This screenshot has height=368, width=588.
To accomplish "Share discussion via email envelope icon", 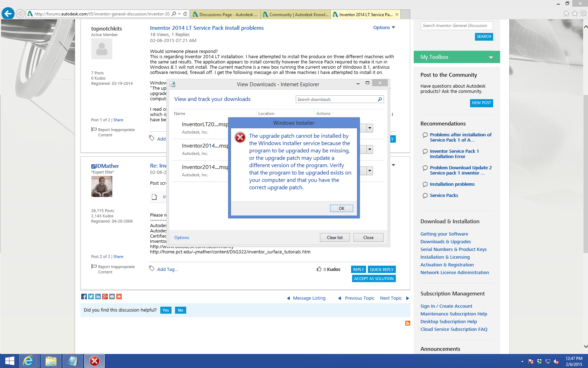I will pyautogui.click(x=112, y=297).
